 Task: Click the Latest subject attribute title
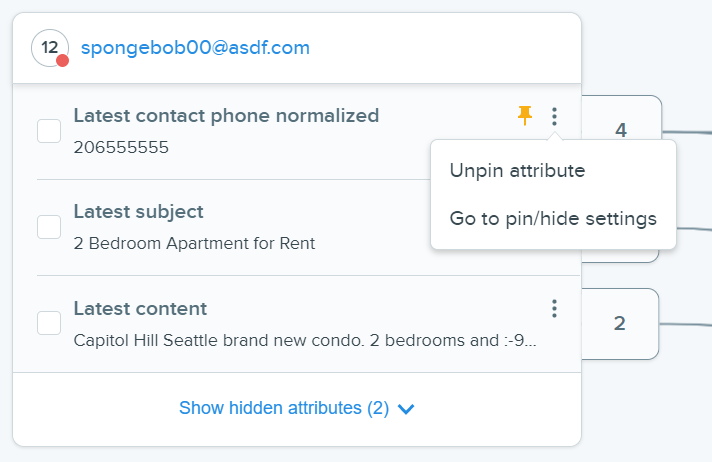[138, 212]
